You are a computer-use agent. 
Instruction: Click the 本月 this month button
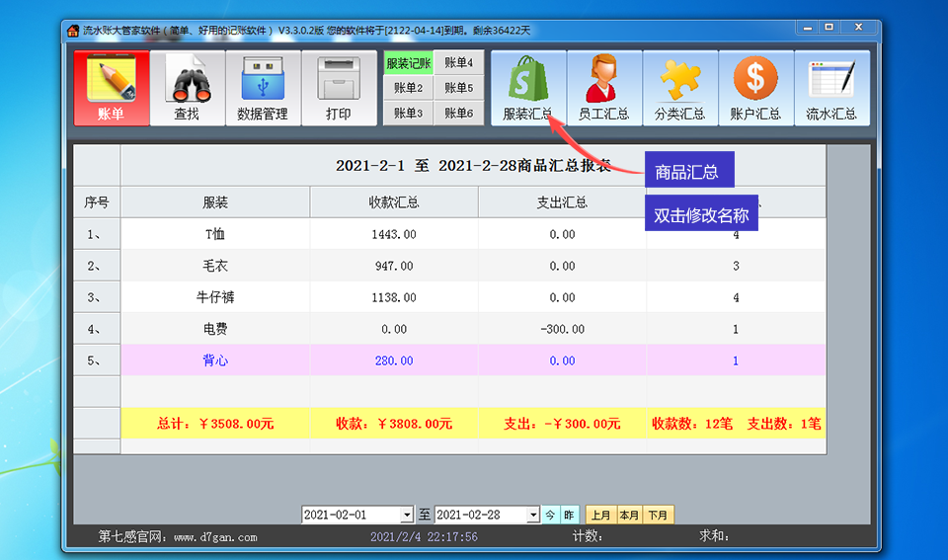[629, 515]
